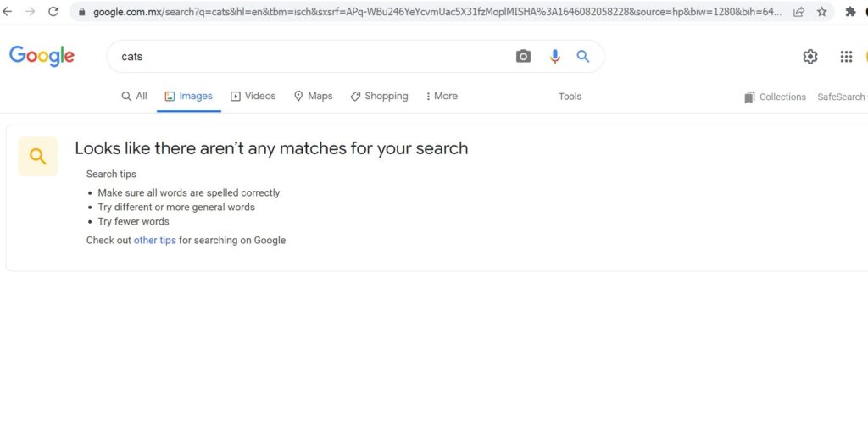Click the browser back arrow
The height and width of the screenshot is (422, 868).
(x=8, y=12)
